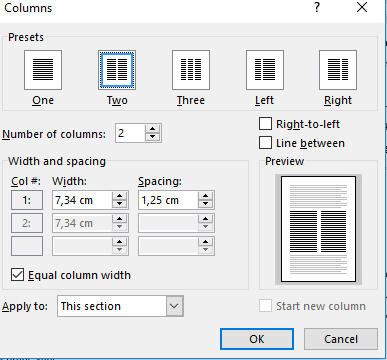Pick the Three columns preset icon
Screen dimensions: 387x360
(x=191, y=70)
